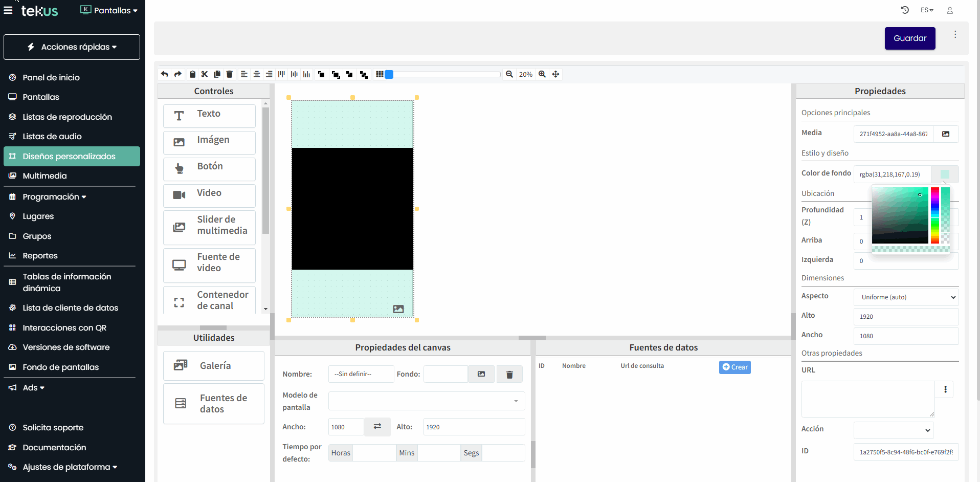Open the Aspecto dropdown

point(906,297)
